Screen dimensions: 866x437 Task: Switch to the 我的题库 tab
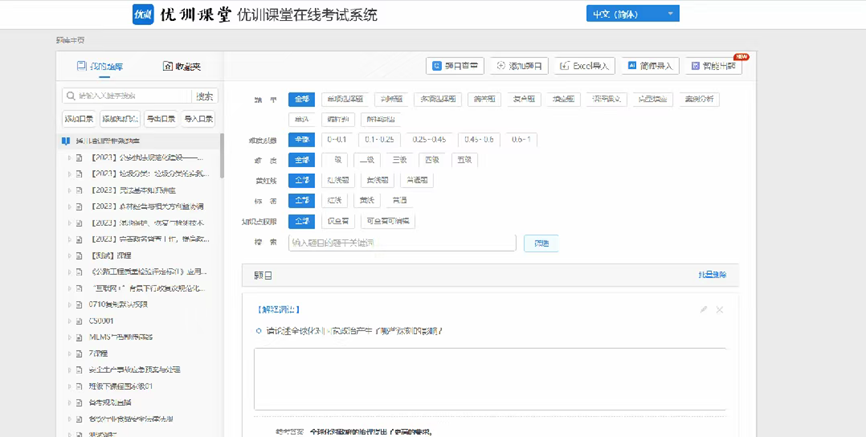(100, 66)
